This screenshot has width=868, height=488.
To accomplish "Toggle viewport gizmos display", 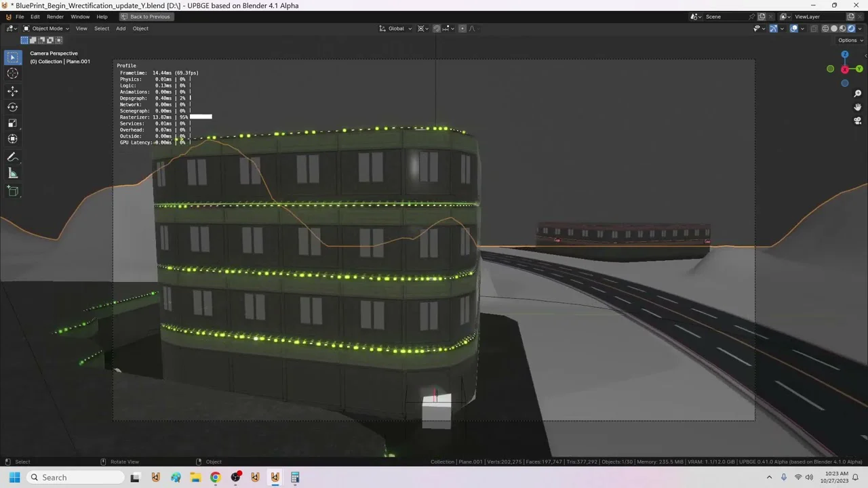I will tap(773, 28).
